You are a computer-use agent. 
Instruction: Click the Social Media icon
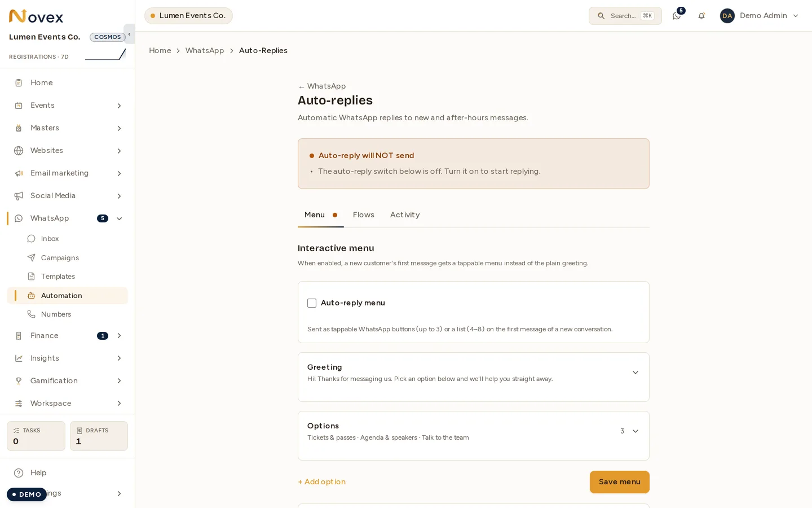pyautogui.click(x=19, y=196)
